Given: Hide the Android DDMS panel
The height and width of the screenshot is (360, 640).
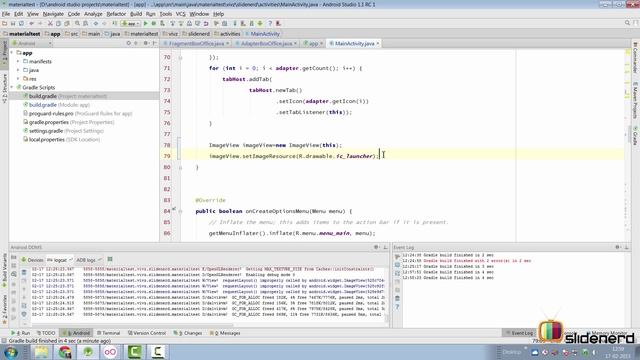Looking at the screenshot, I should (385, 247).
